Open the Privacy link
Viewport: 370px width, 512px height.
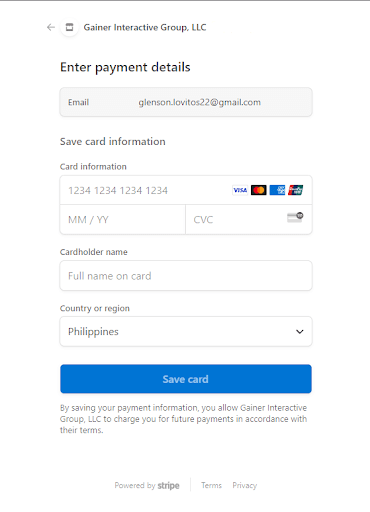click(245, 485)
